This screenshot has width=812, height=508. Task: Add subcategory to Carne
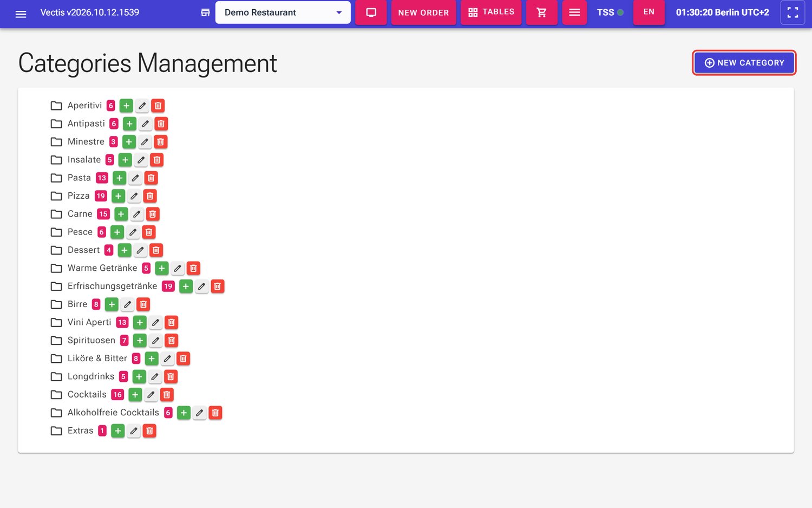[x=121, y=214]
